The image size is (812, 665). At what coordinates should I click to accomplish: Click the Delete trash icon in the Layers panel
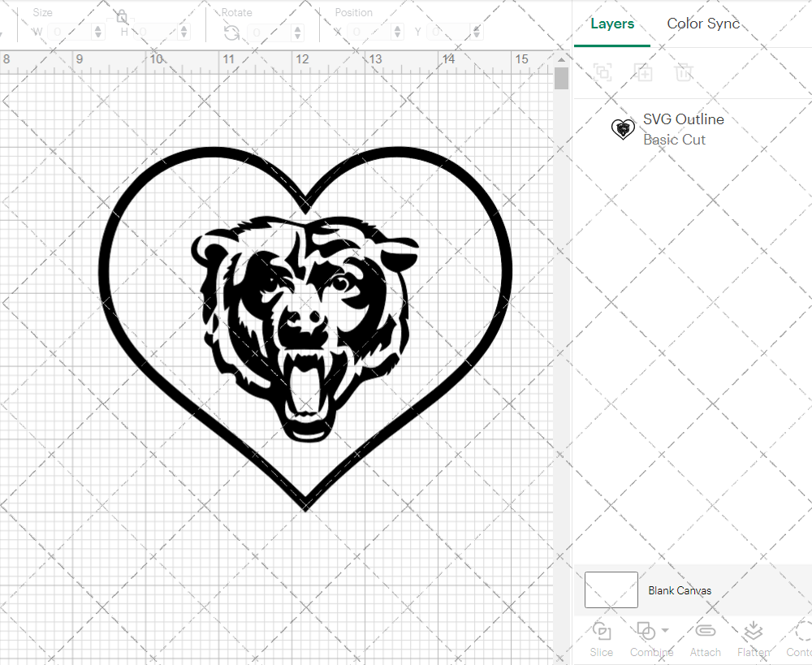[x=685, y=72]
